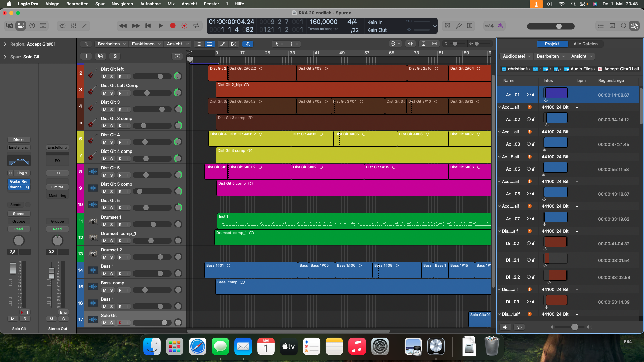Start playback with the Play button
This screenshot has width=644, height=362.
click(160, 26)
